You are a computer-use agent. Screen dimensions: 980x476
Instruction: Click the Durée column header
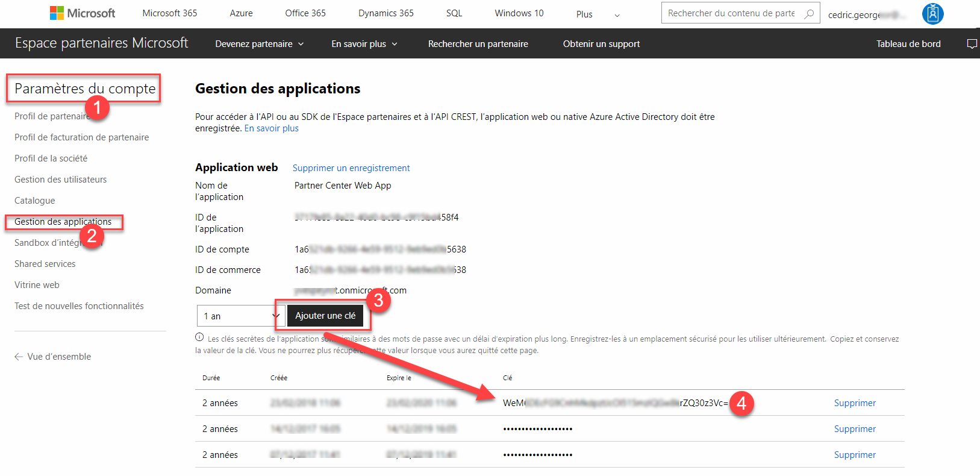(x=211, y=378)
